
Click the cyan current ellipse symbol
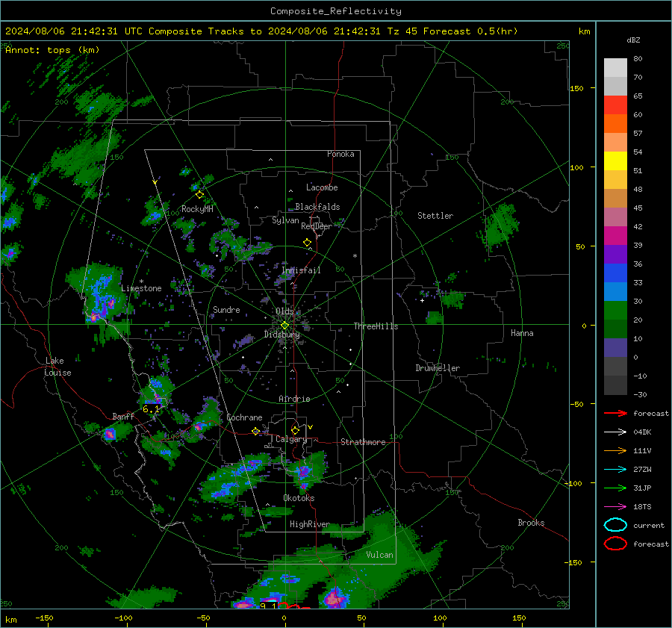click(x=615, y=525)
